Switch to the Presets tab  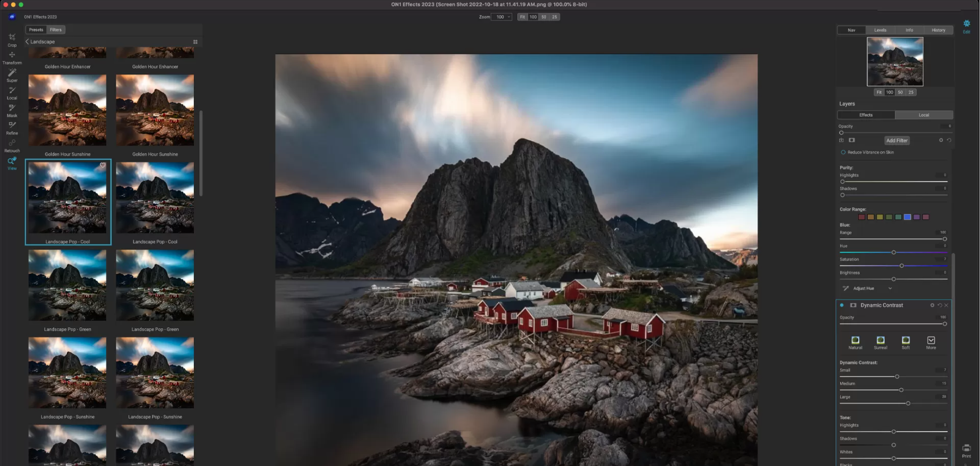(x=36, y=30)
